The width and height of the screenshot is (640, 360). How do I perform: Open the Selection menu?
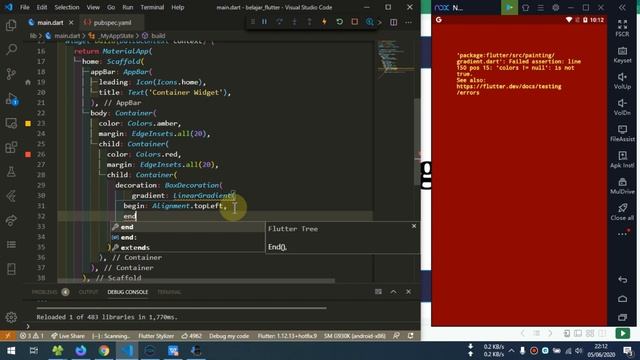click(67, 7)
